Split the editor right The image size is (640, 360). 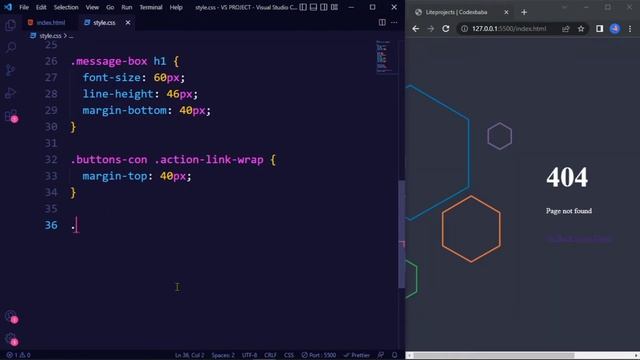pyautogui.click(x=382, y=22)
